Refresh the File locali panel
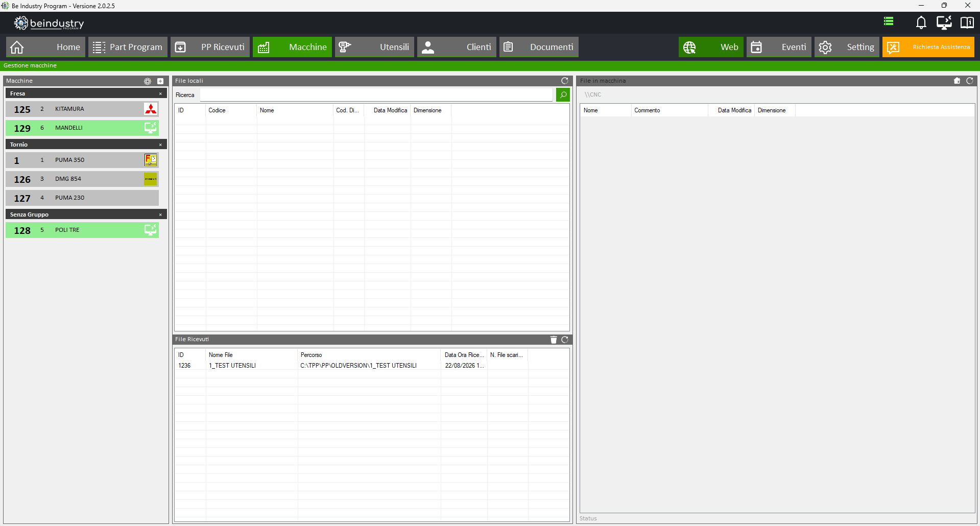This screenshot has height=526, width=980. point(565,81)
